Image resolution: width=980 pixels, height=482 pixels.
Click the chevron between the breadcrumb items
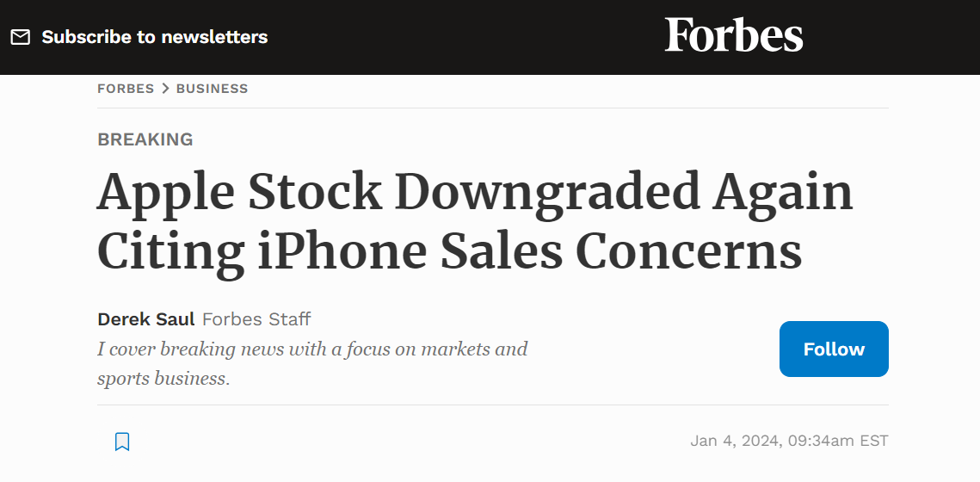[165, 89]
